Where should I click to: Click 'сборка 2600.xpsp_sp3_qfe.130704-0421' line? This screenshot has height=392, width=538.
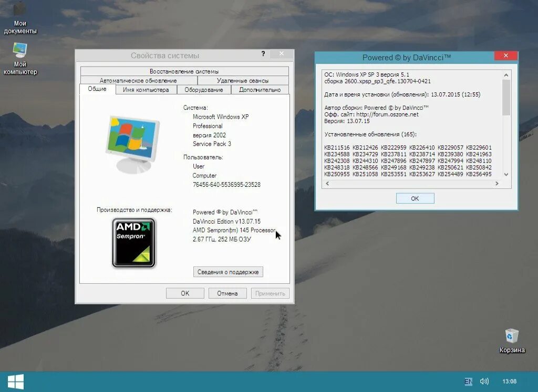click(x=377, y=81)
